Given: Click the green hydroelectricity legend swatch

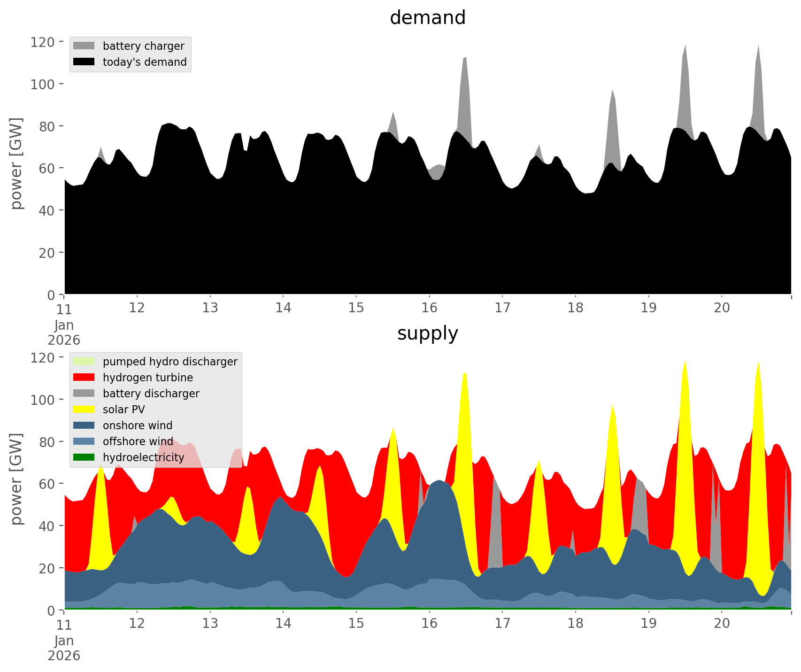Looking at the screenshot, I should [84, 457].
